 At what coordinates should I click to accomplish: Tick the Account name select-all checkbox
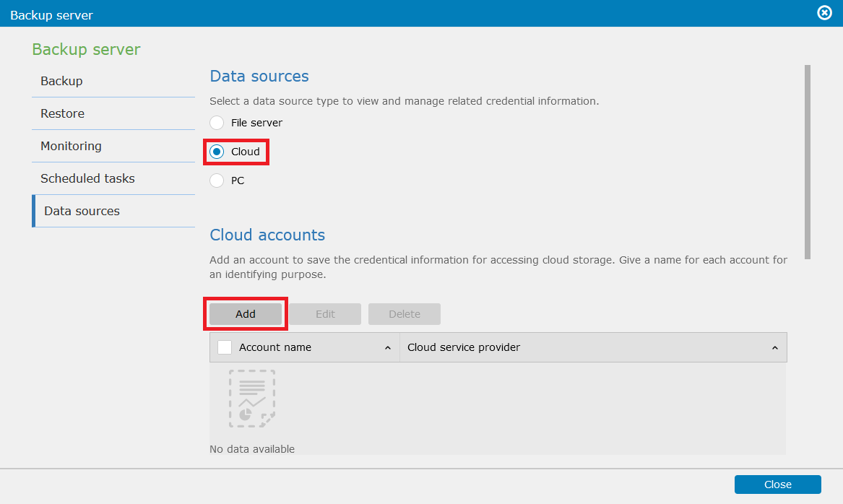225,347
